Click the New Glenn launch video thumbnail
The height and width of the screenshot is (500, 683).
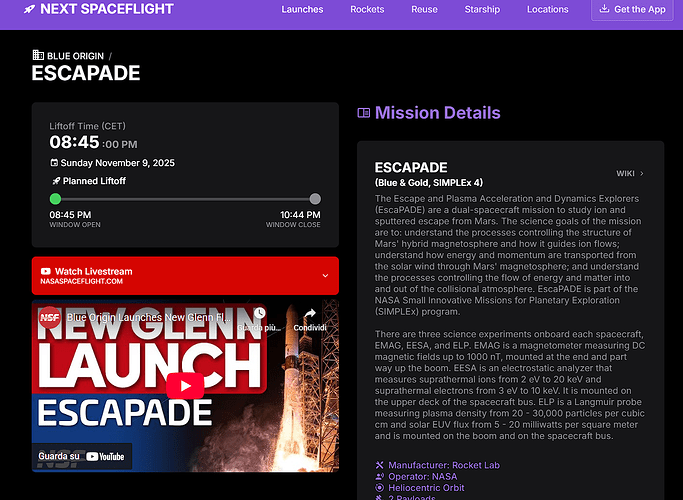tap(185, 386)
